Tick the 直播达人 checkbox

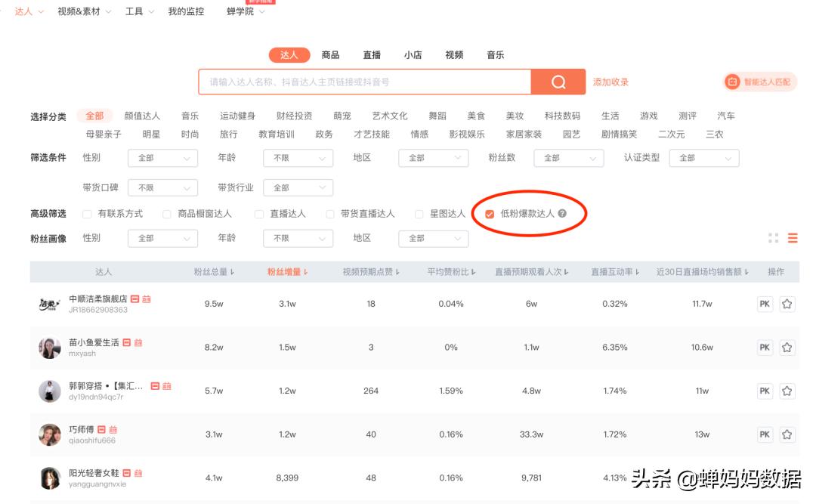click(x=259, y=214)
